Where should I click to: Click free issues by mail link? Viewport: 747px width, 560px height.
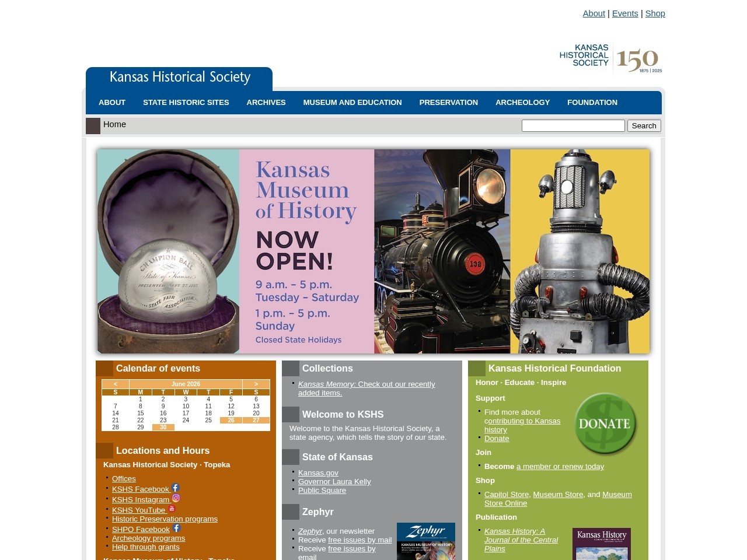tap(359, 540)
